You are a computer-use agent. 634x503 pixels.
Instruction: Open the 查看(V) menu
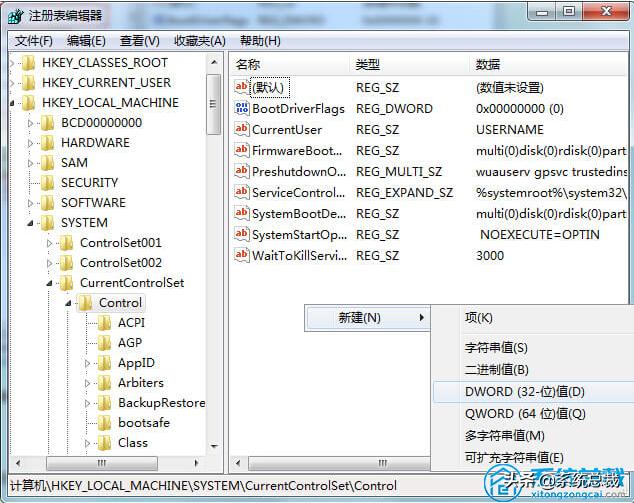(139, 41)
